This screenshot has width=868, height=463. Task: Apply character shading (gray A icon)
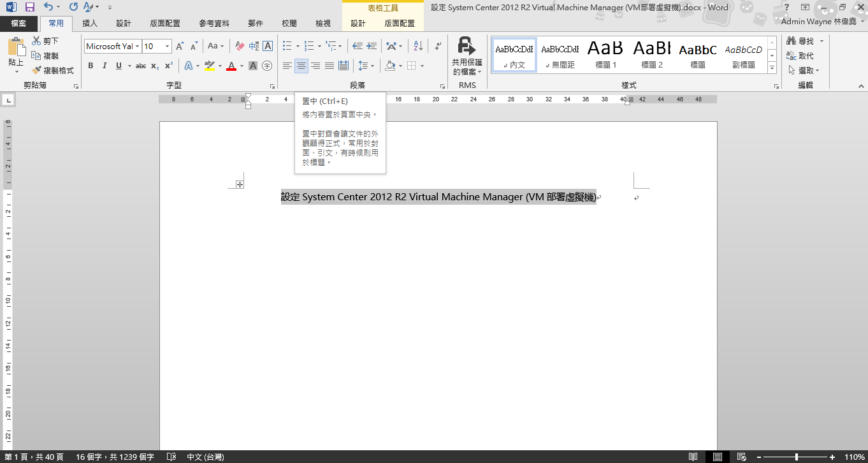253,66
